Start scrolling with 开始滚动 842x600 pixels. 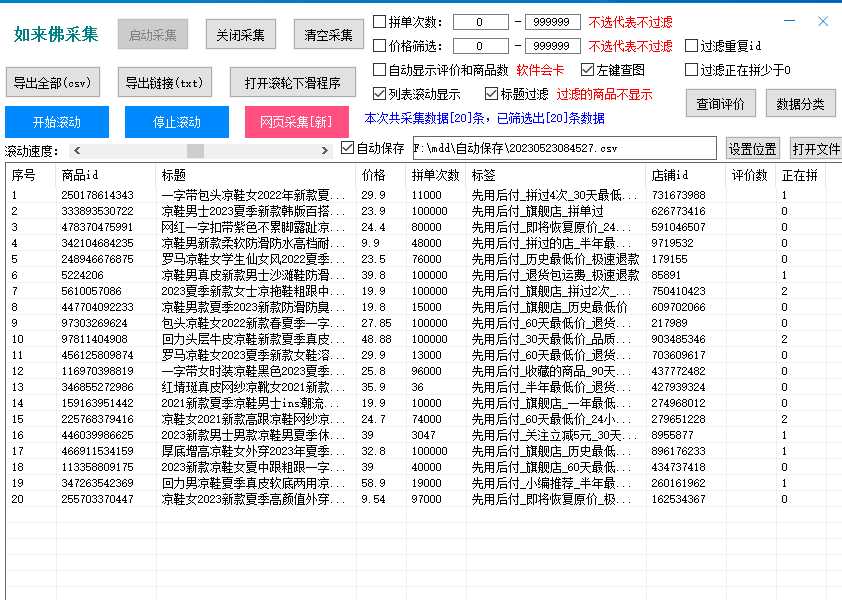[54, 121]
